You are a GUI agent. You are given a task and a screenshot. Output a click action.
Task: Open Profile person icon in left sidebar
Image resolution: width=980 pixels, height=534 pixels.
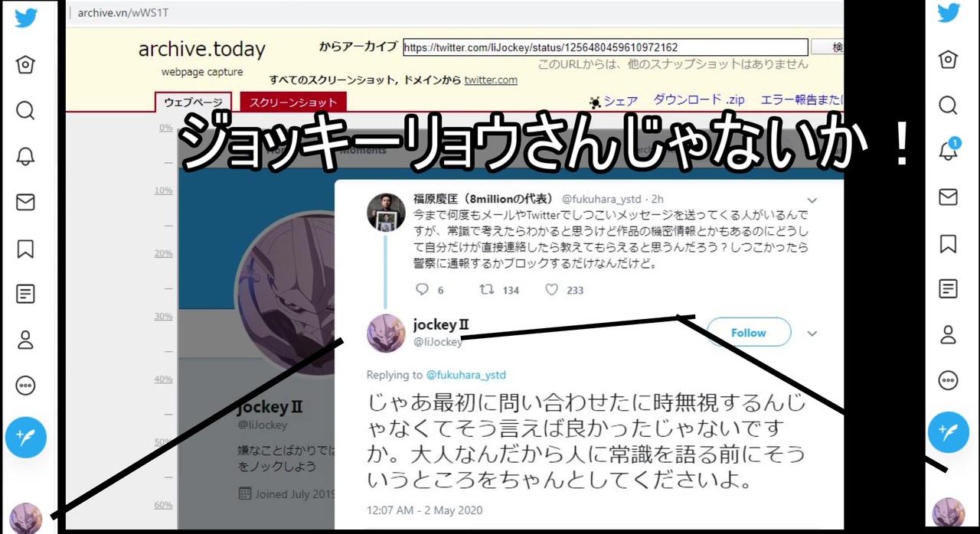[x=25, y=340]
